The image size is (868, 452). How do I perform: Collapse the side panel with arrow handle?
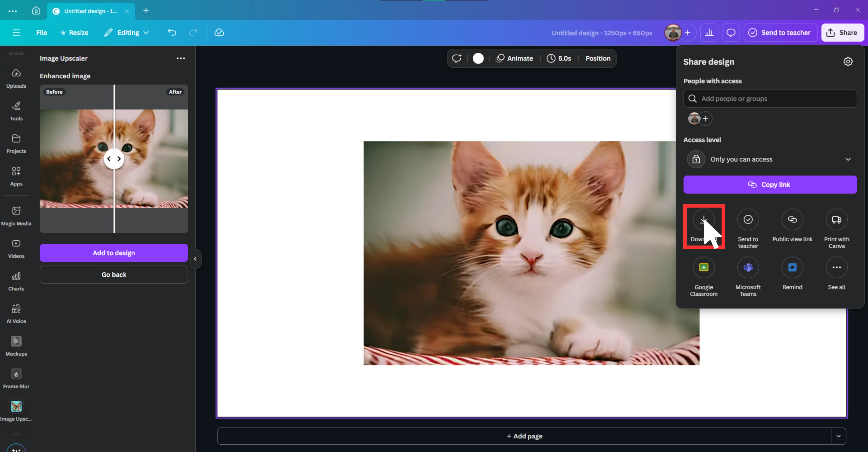[x=195, y=259]
